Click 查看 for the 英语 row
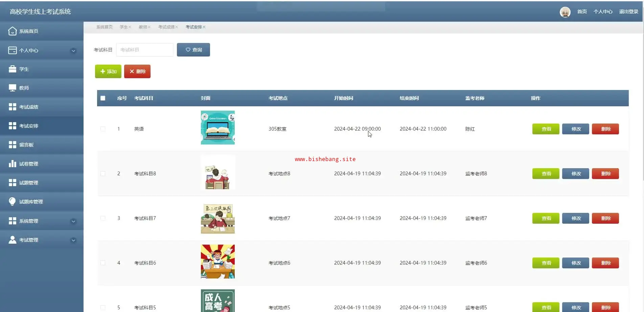 (x=546, y=129)
